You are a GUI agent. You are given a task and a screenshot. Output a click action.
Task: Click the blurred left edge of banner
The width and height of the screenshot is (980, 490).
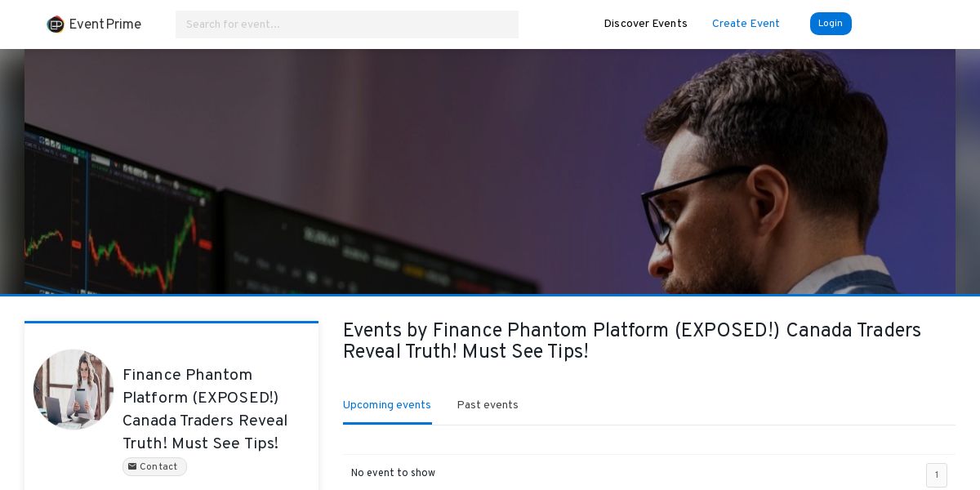pos(12,171)
